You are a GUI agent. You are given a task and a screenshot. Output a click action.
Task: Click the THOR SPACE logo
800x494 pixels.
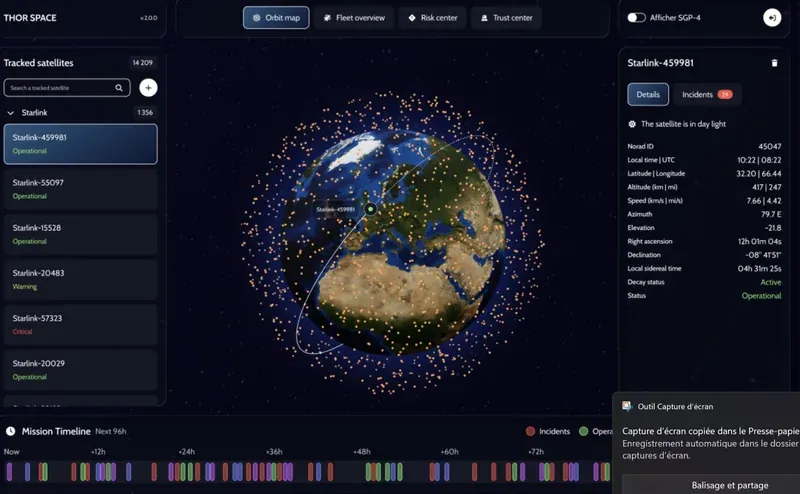[30, 18]
